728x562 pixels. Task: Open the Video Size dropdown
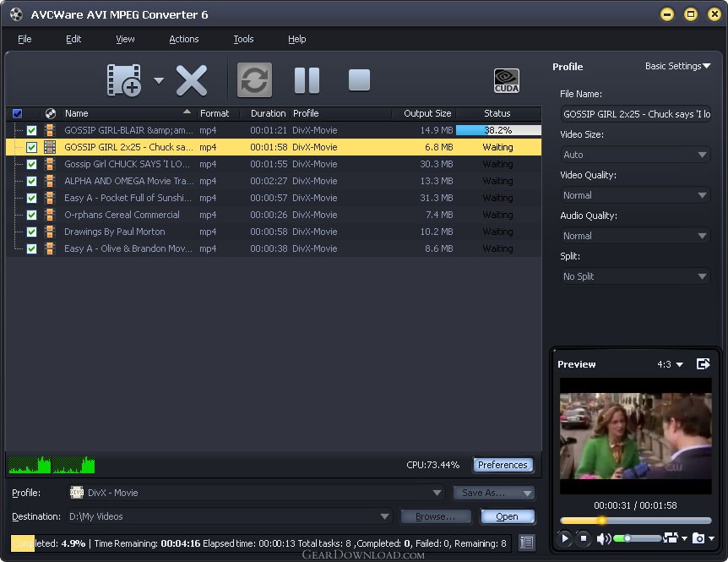click(635, 155)
